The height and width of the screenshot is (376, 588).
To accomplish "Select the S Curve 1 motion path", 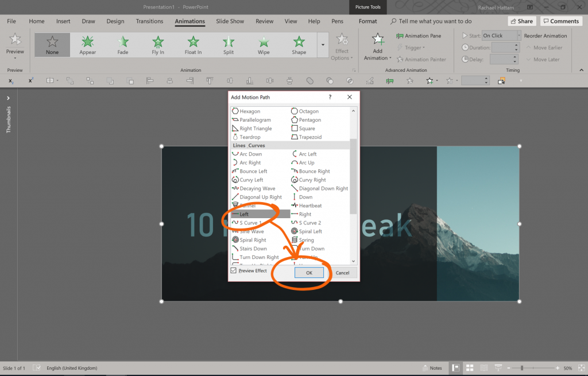I will point(249,222).
